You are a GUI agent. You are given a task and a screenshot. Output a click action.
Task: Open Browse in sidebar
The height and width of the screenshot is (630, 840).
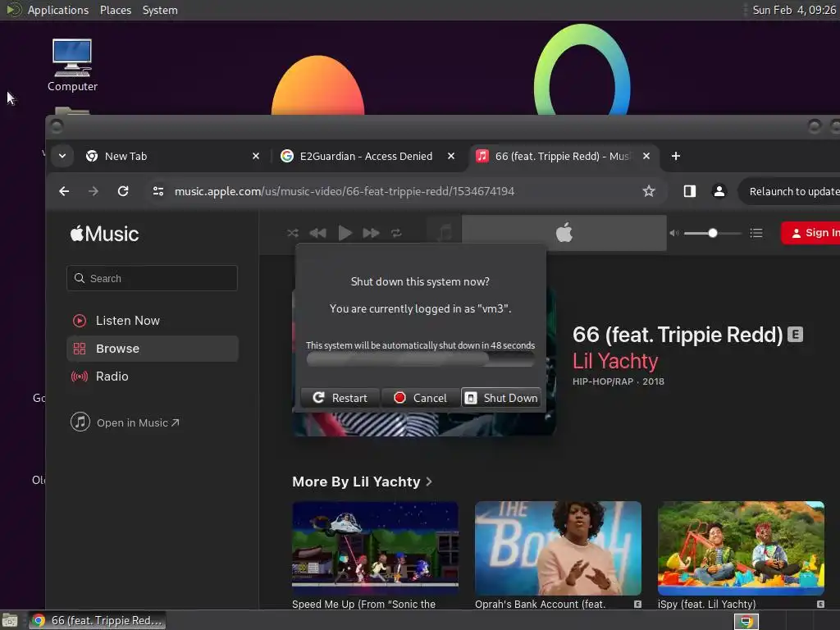(152, 349)
